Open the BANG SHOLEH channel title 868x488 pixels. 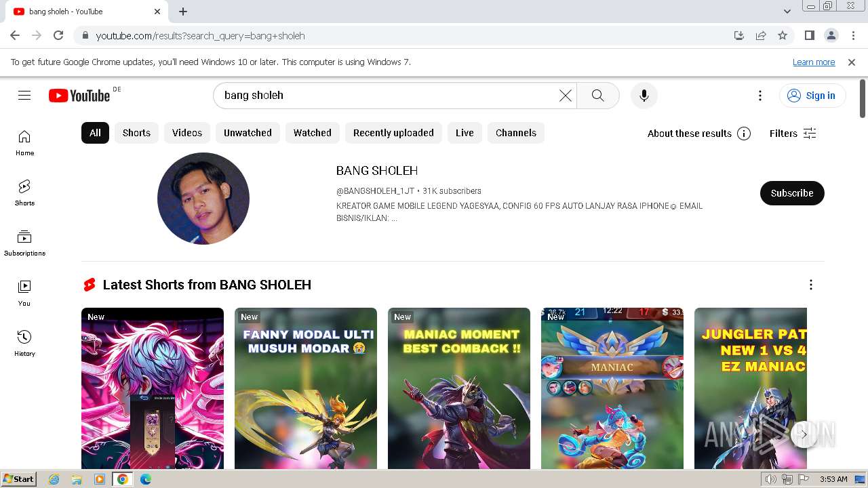pos(377,171)
